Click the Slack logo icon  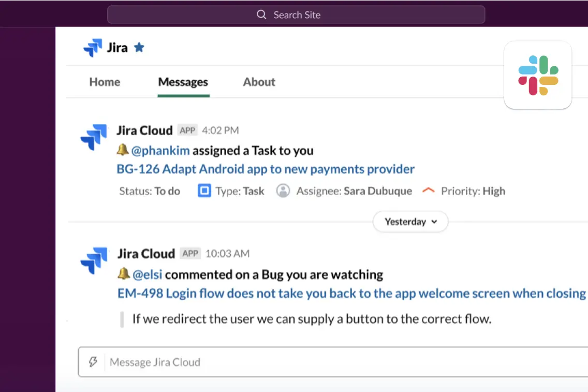coord(538,75)
